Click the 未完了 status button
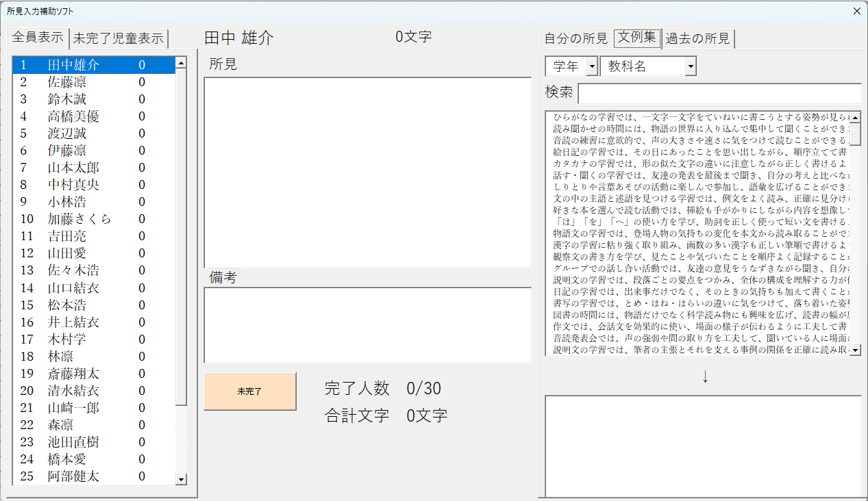This screenshot has height=501, width=868. coord(249,391)
